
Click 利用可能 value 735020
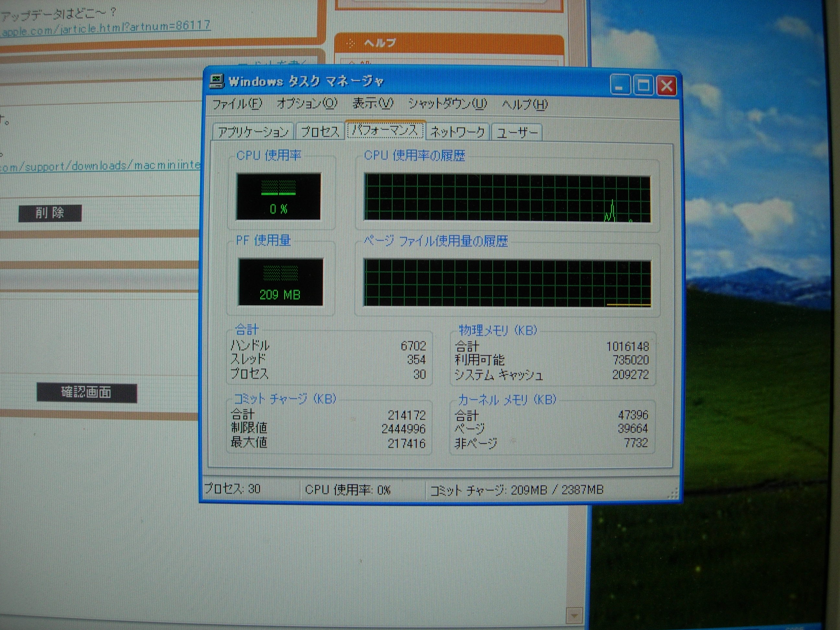tap(631, 360)
